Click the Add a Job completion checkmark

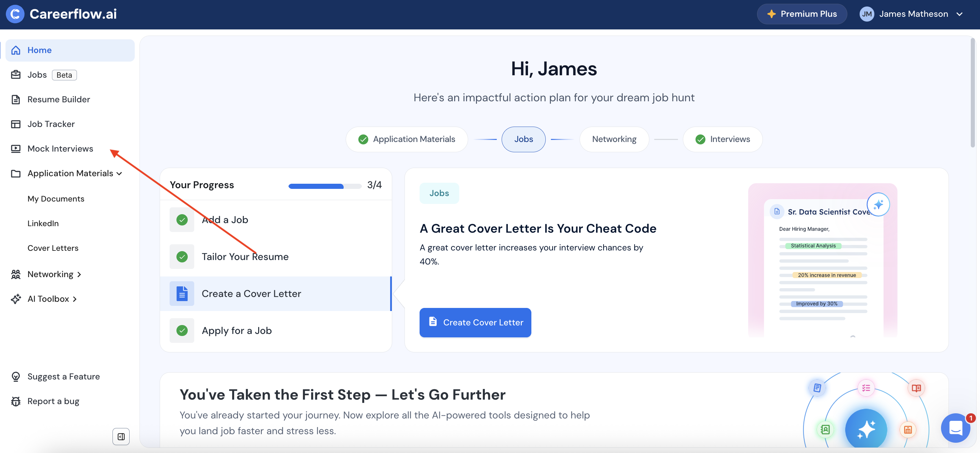[182, 220]
